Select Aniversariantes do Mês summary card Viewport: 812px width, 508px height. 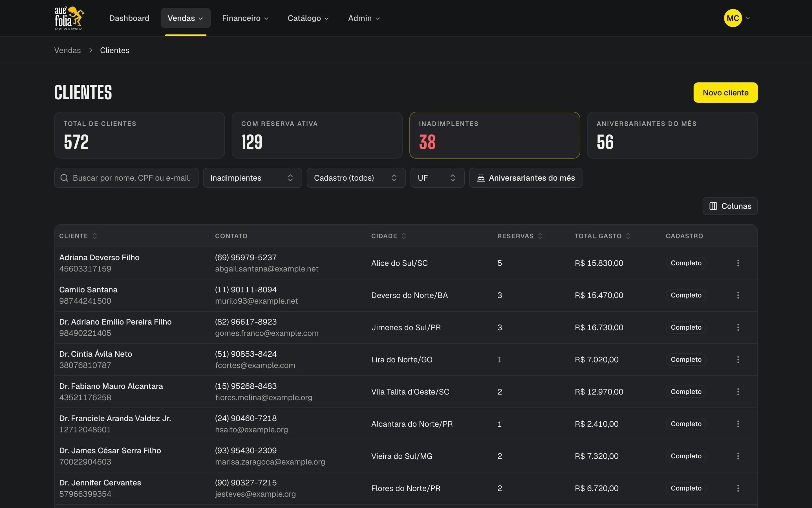pyautogui.click(x=672, y=135)
